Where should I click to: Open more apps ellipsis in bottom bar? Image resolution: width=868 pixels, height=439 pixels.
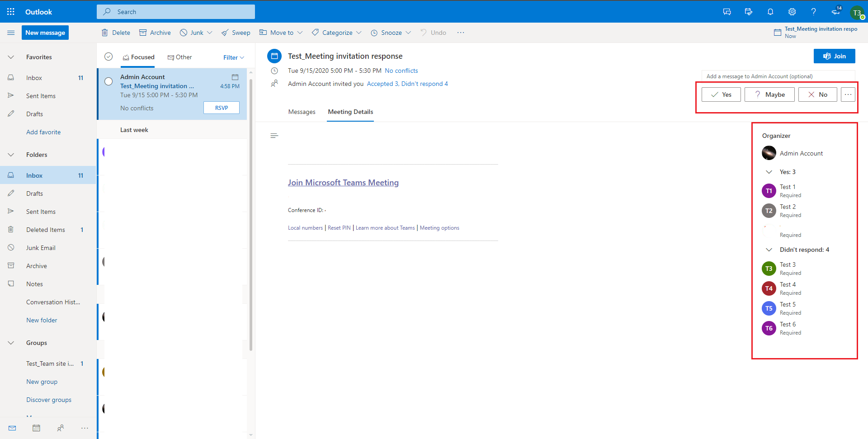[85, 428]
